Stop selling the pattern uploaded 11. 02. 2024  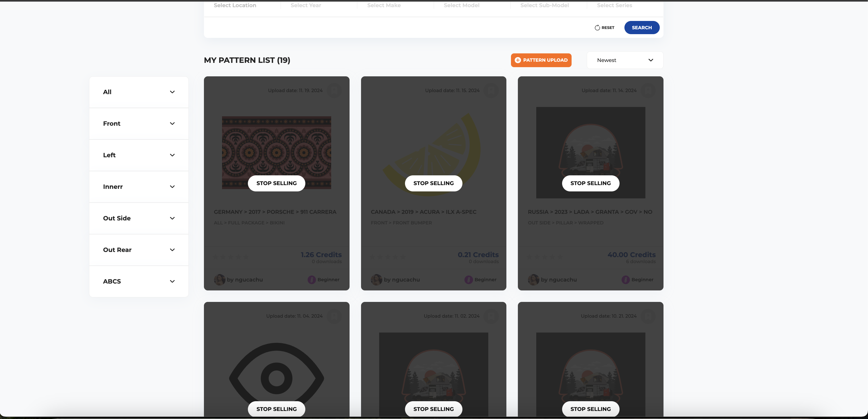click(x=434, y=409)
